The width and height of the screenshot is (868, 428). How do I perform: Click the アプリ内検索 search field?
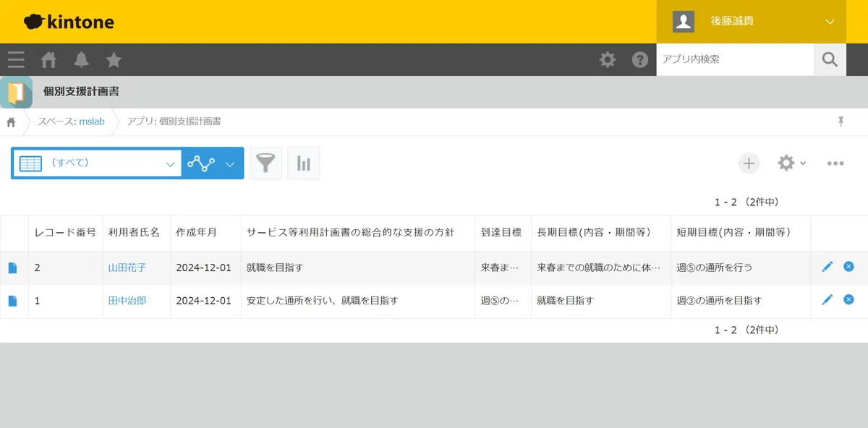click(735, 59)
